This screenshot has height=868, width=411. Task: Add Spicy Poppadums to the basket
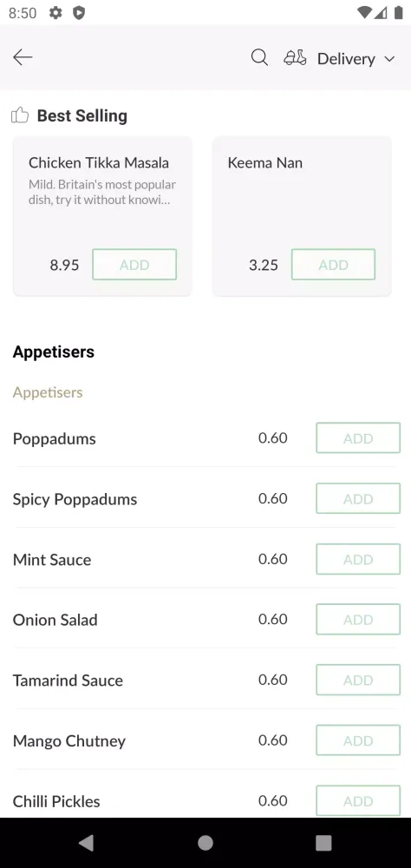pos(358,498)
